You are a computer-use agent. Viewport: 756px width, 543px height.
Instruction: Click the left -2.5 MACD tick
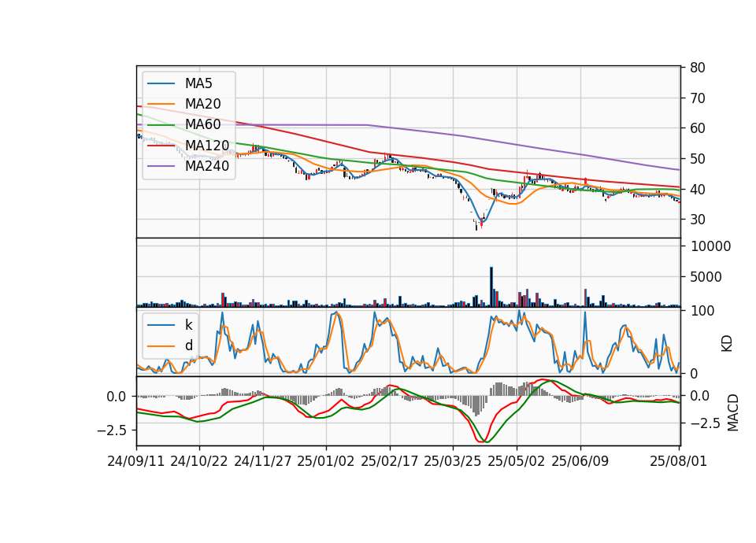pos(111,430)
